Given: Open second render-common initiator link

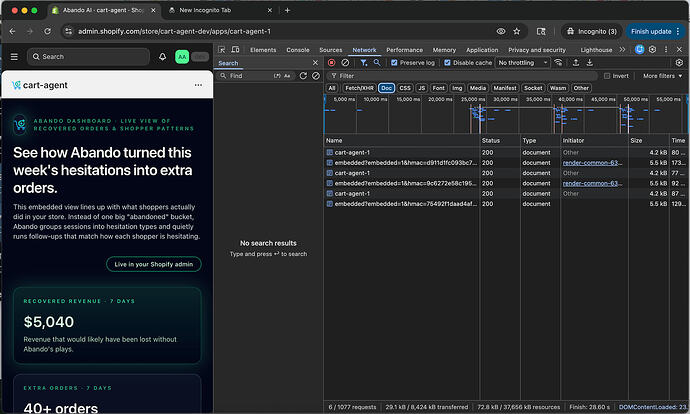Looking at the screenshot, I should 592,183.
